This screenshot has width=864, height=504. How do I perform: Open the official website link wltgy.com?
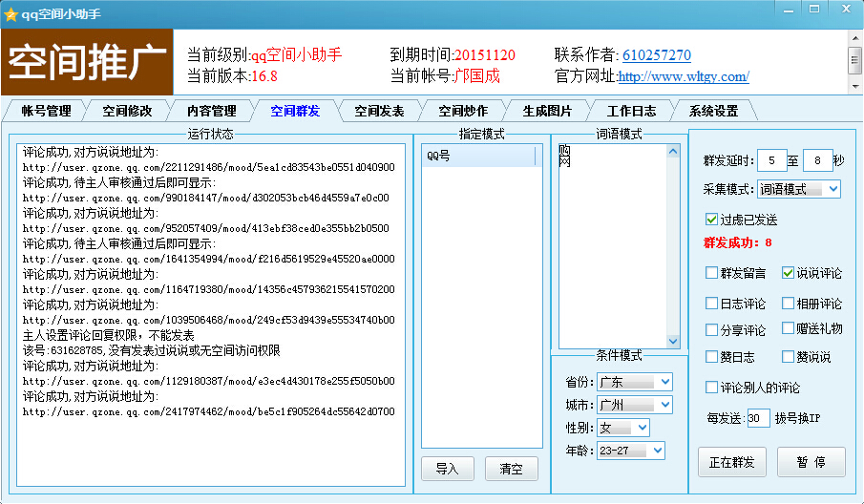[x=684, y=77]
